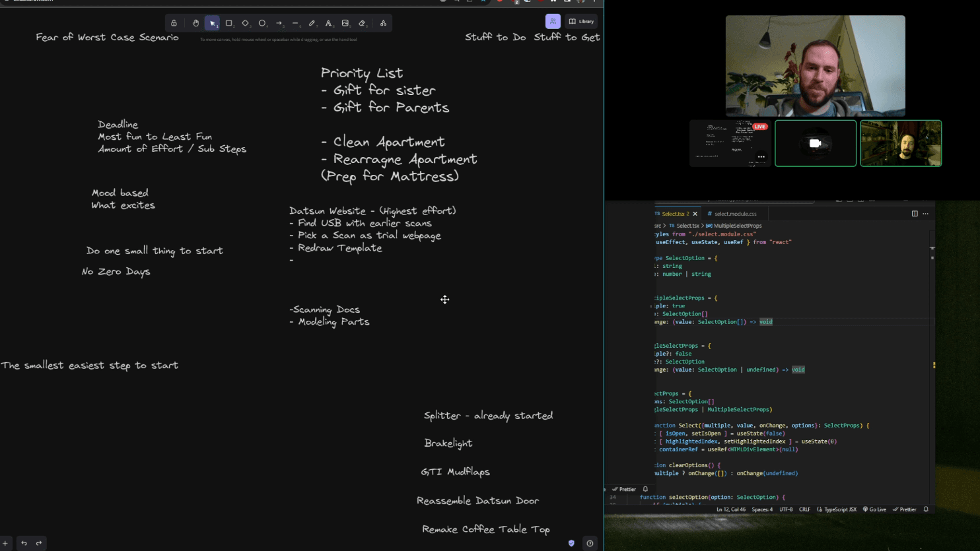Select the Selection arrow tool
980x551 pixels.
pyautogui.click(x=212, y=23)
